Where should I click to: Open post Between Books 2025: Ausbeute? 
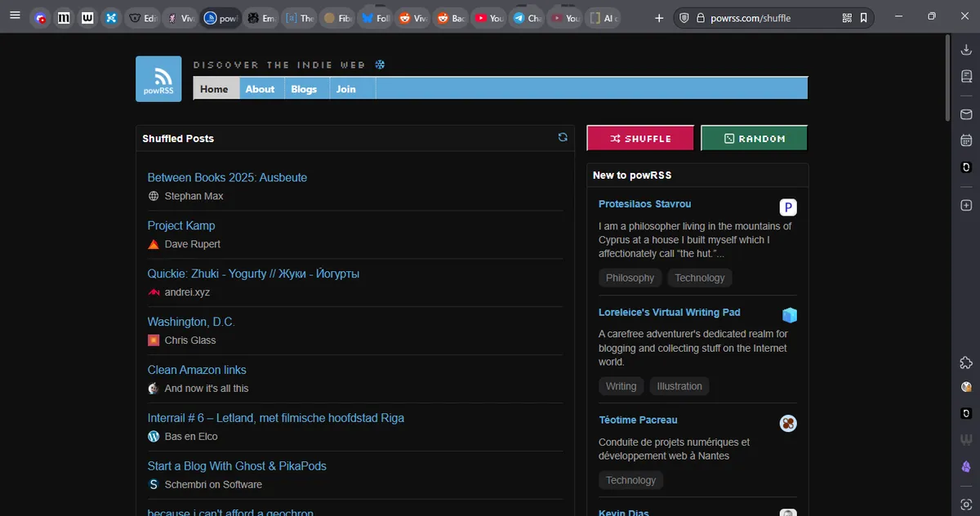[x=227, y=177]
